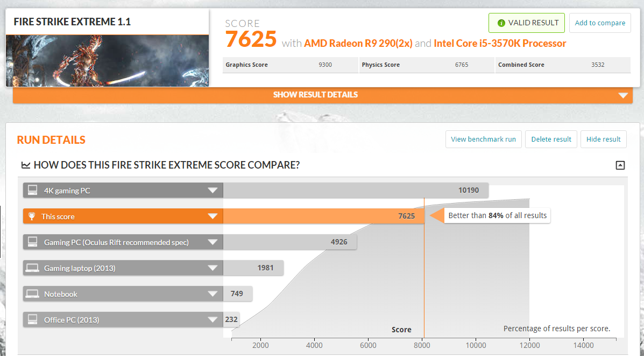The image size is (644, 356).
Task: Click the View benchmark run button
Action: (483, 139)
